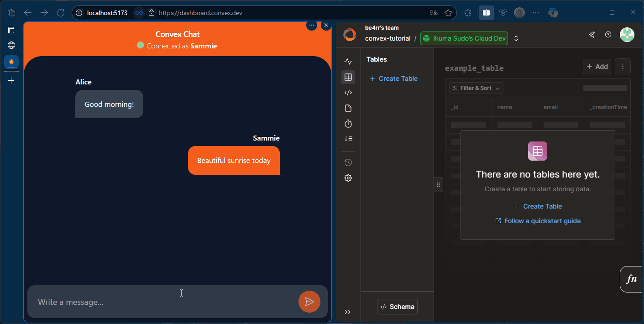Open a new tab with plus icon

(x=11, y=81)
